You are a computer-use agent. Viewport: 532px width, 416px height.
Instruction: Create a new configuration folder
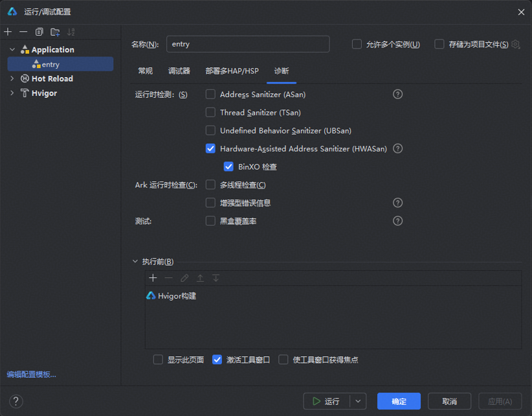click(x=55, y=32)
